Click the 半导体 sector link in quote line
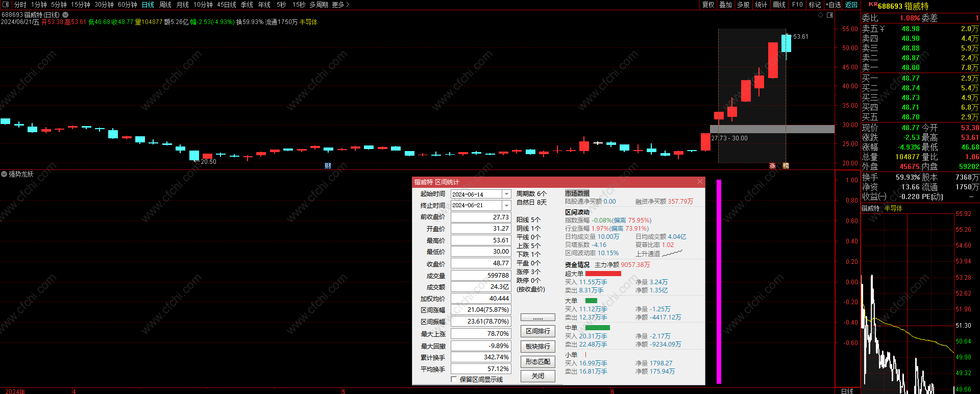 (x=308, y=22)
